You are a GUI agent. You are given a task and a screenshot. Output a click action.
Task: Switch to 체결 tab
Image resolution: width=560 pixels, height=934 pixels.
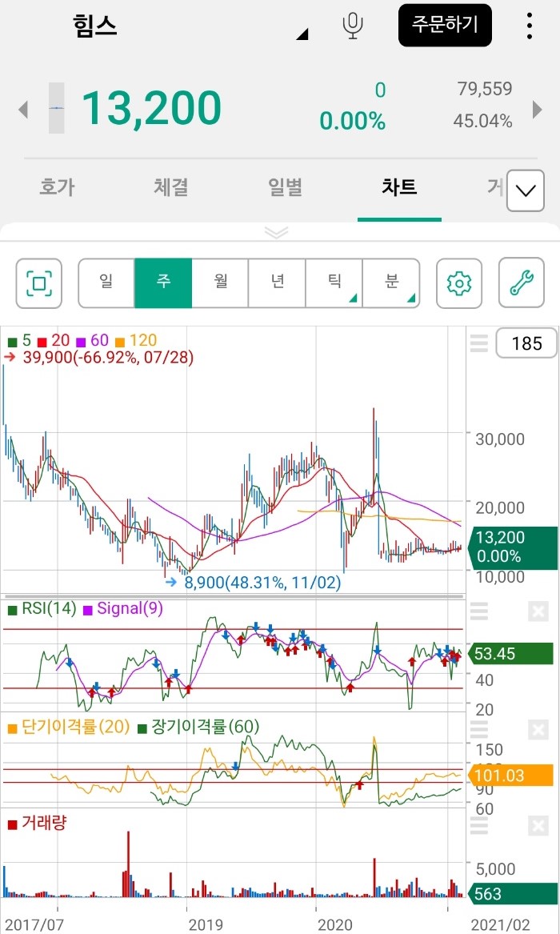pos(170,187)
